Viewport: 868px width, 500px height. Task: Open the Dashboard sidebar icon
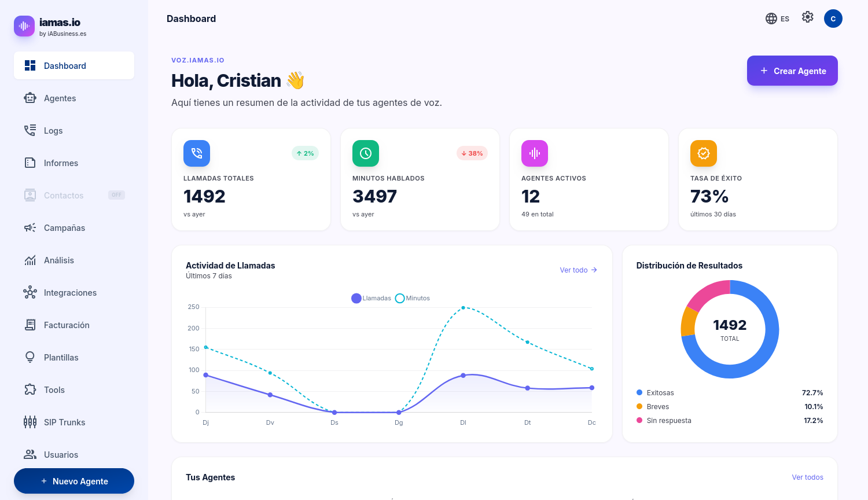[x=30, y=65]
